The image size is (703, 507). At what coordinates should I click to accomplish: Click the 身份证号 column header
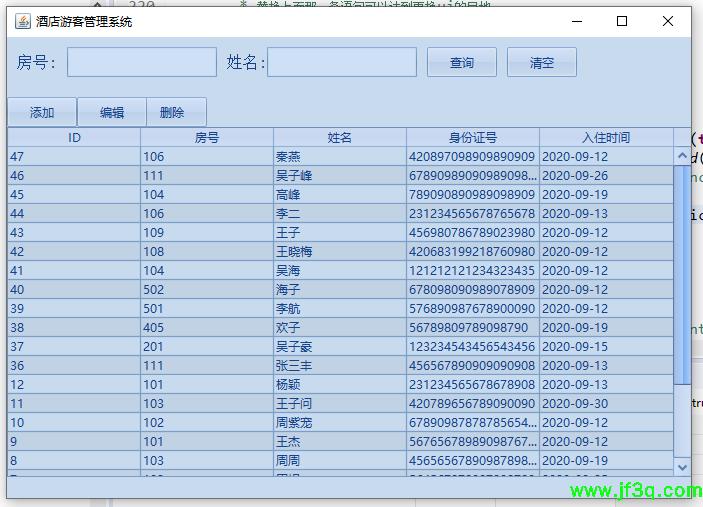point(473,138)
